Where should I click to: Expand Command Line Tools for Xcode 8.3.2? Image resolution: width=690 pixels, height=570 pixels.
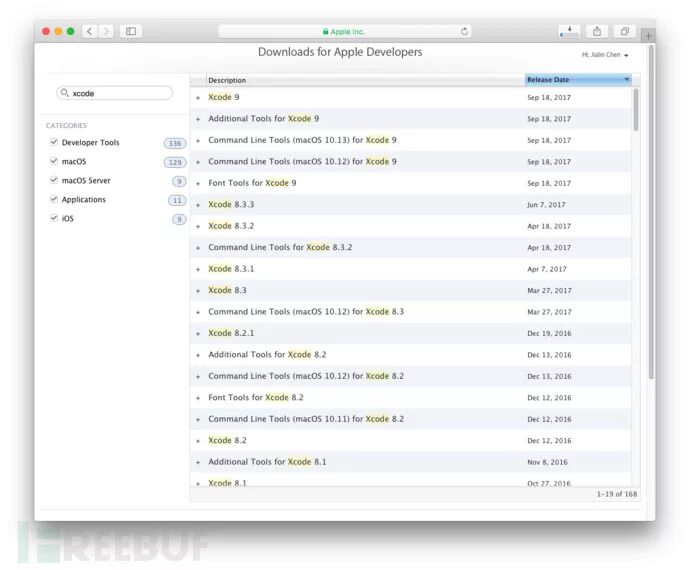coord(198,248)
